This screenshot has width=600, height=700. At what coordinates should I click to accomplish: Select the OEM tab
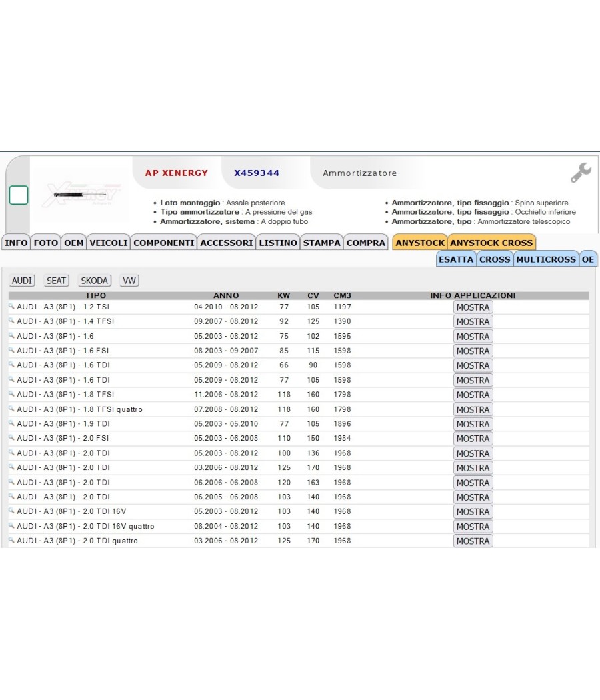click(x=73, y=243)
